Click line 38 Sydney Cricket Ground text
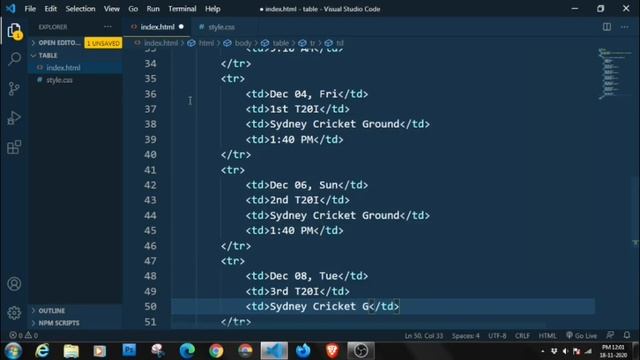Viewport: 640px width, 360px height. pos(335,124)
